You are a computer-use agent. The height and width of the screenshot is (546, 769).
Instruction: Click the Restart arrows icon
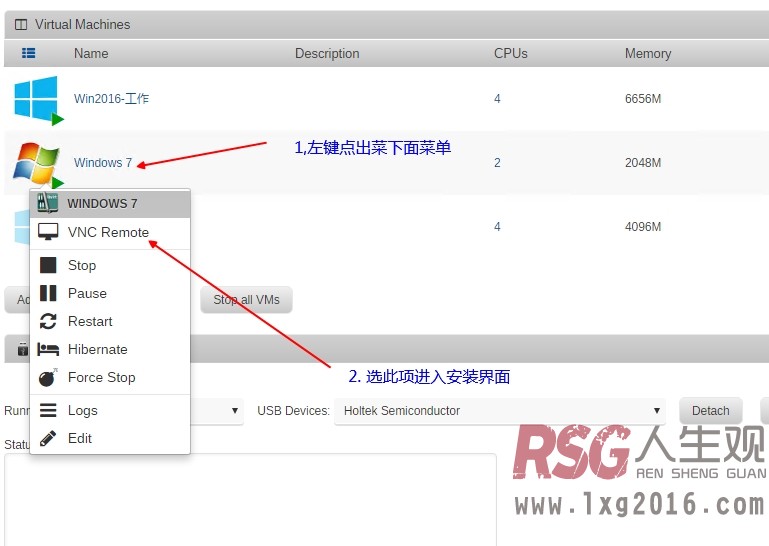[x=48, y=321]
